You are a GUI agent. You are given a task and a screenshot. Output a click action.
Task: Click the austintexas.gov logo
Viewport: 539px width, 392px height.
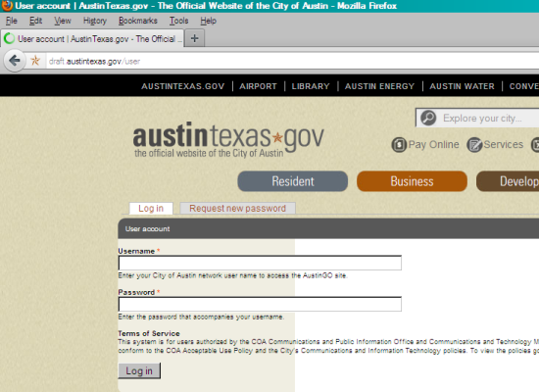tap(228, 139)
